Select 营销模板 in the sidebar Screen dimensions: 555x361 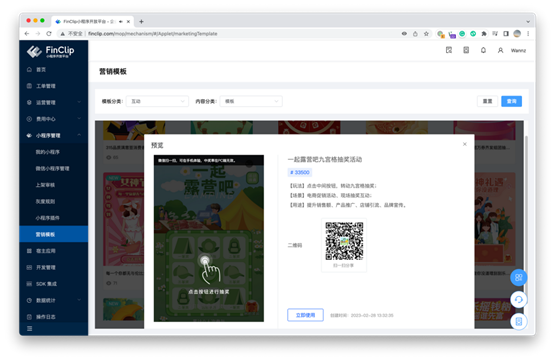(54, 234)
